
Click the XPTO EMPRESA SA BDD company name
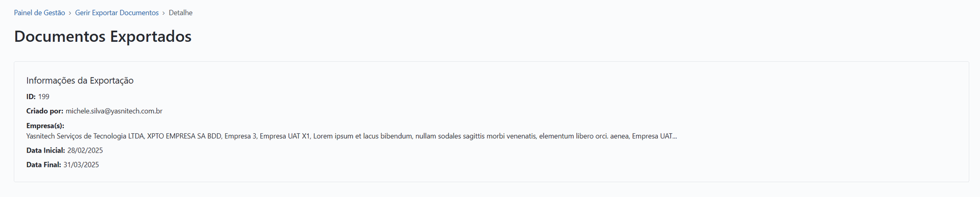click(184, 136)
